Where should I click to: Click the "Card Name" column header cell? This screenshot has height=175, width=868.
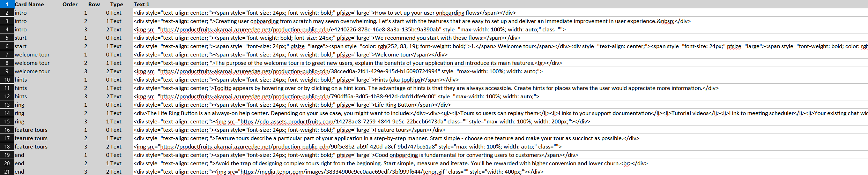coord(29,4)
